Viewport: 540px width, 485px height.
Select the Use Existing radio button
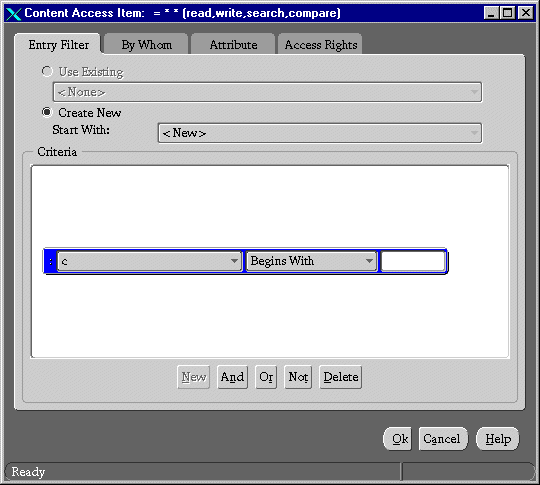point(47,71)
